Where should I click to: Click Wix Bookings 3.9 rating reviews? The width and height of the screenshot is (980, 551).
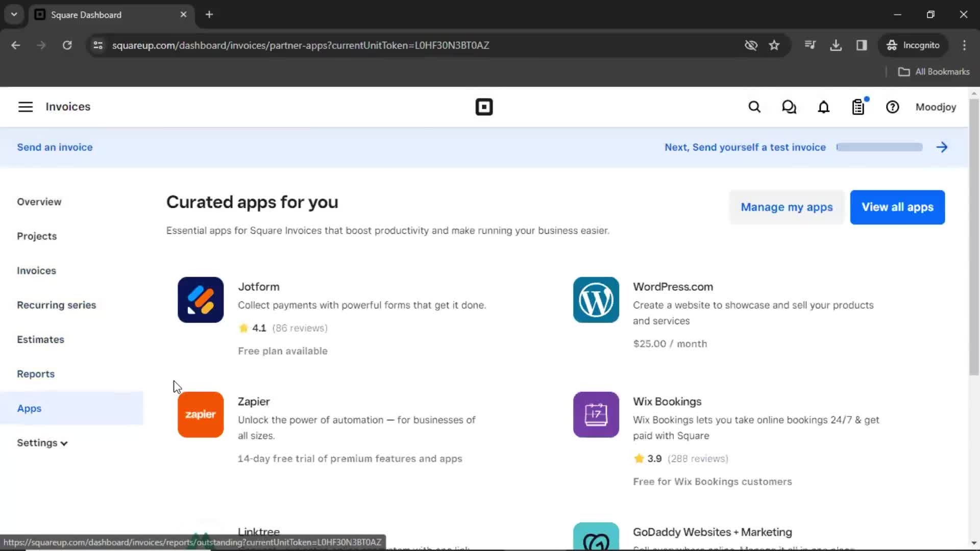(680, 459)
